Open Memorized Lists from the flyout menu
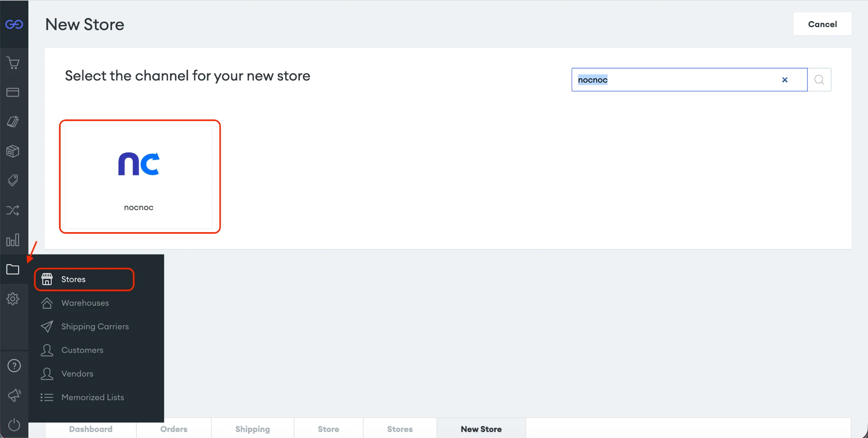Screen dimensions: 868x438 point(93,397)
